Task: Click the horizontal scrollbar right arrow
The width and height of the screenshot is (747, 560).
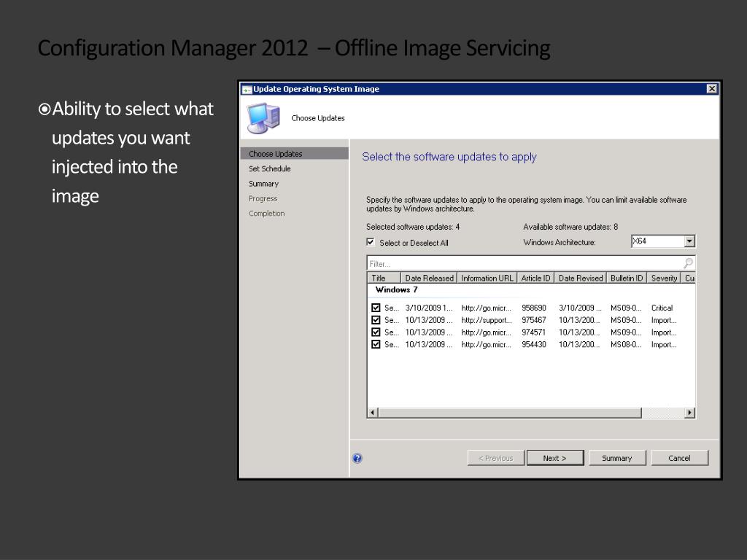Action: pyautogui.click(x=689, y=413)
